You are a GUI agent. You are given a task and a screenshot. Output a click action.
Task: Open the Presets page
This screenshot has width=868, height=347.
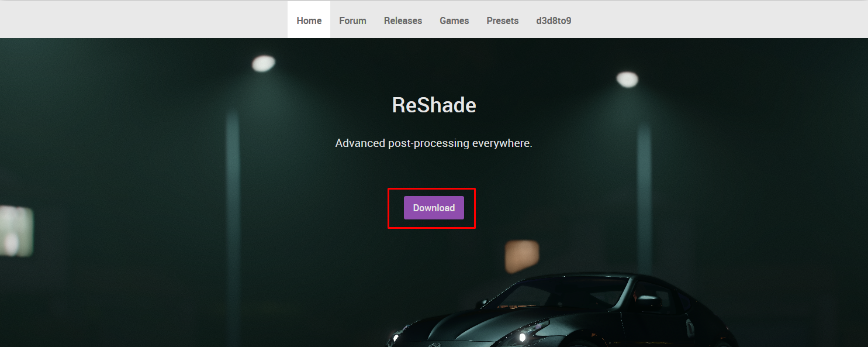(502, 20)
